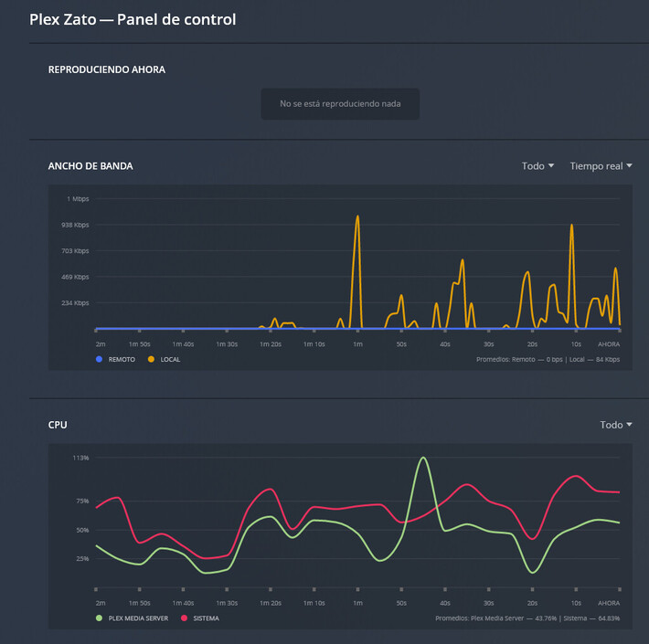Click the "No se está reproduciendo nada" box
The image size is (649, 644).
point(340,104)
